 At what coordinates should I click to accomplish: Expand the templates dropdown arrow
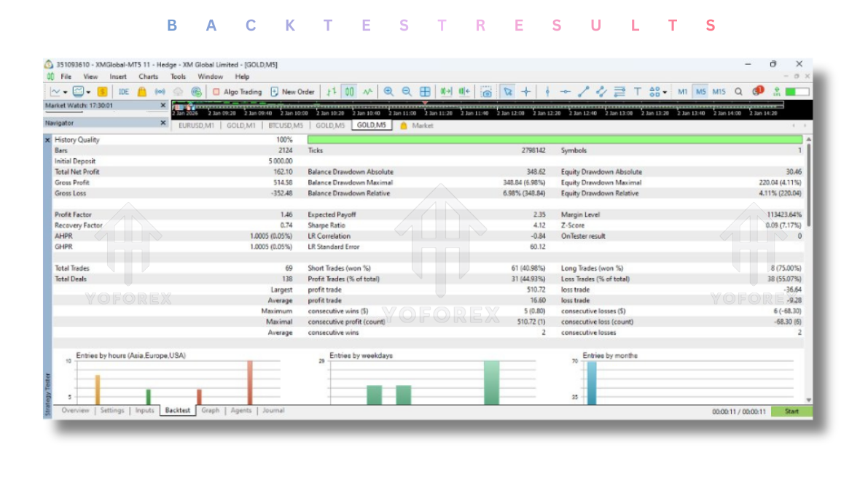tap(89, 93)
